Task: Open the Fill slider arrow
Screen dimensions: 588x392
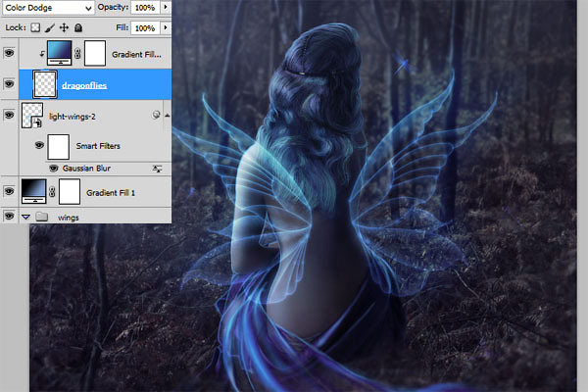Action: coord(166,27)
